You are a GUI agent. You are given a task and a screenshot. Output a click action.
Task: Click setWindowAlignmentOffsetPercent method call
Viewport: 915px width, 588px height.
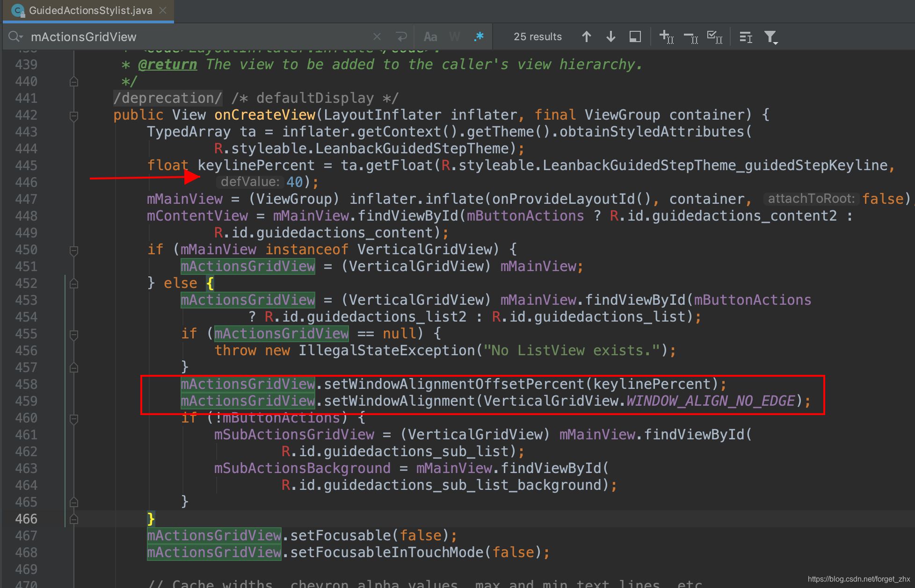[x=454, y=384]
